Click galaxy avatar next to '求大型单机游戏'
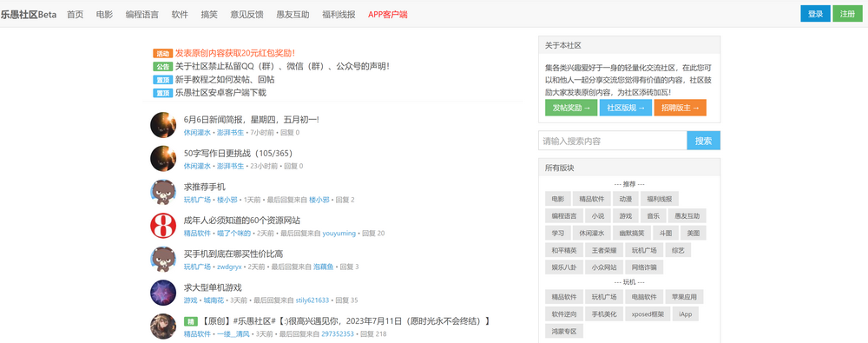This screenshot has height=343, width=868. pos(163,294)
